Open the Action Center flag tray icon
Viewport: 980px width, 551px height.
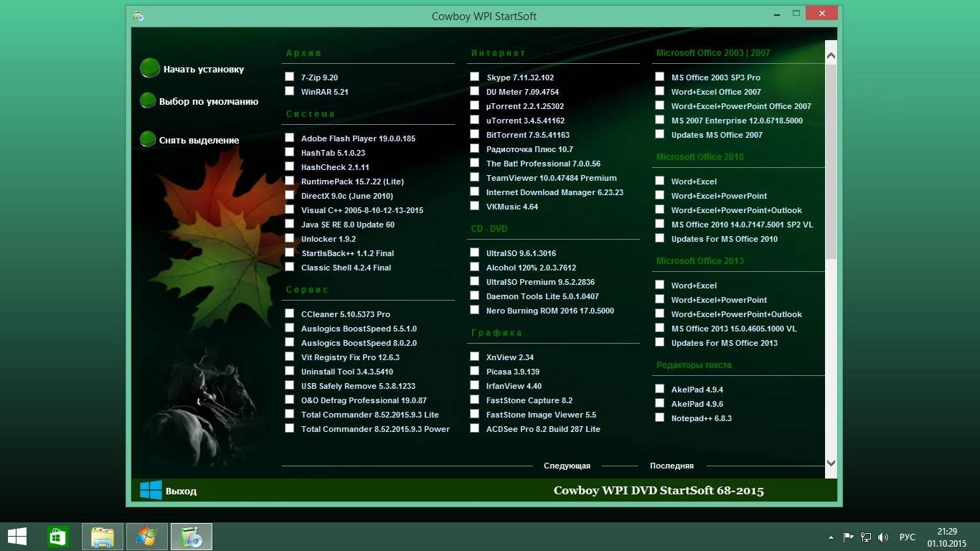(x=849, y=537)
